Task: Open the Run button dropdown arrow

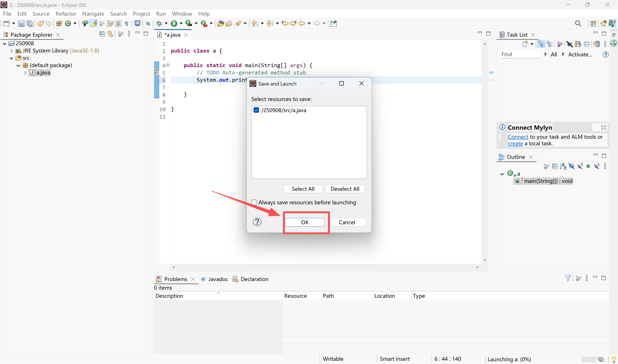Action: point(181,24)
